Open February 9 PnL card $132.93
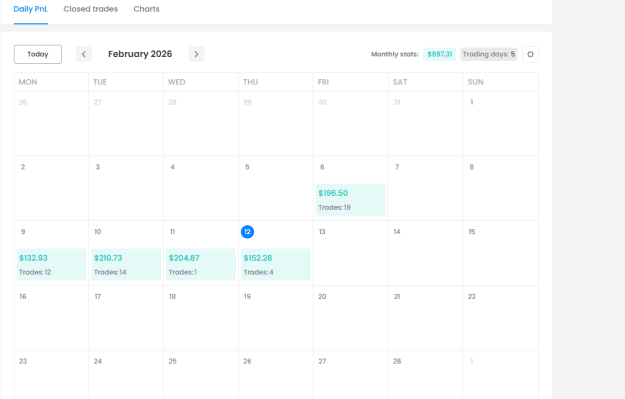 [x=51, y=265]
